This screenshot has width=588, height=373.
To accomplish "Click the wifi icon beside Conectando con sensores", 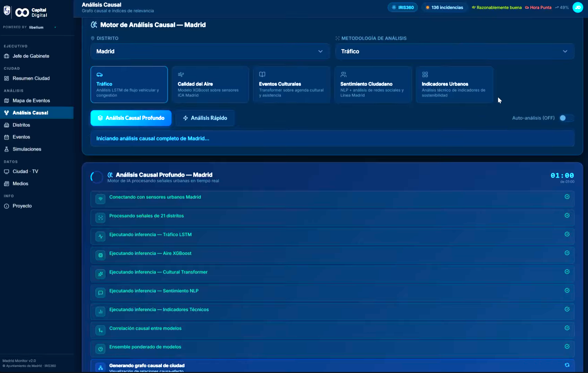I will pos(100,199).
